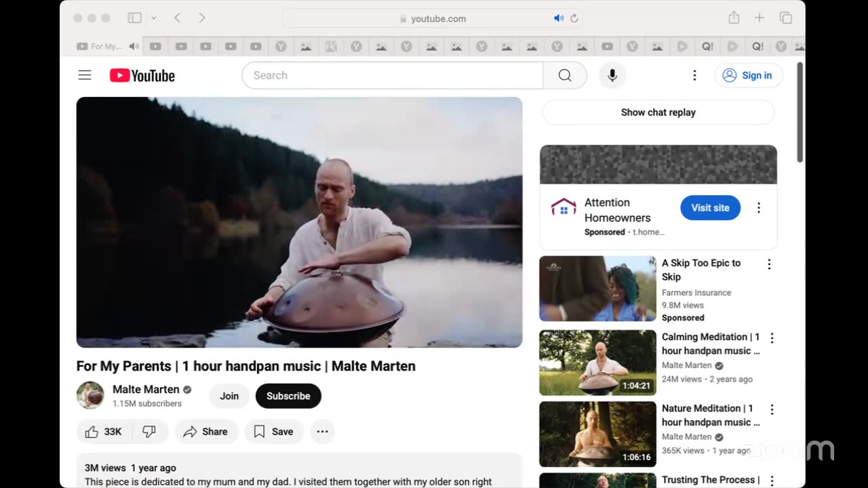The height and width of the screenshot is (488, 868).
Task: Toggle the Safari sidebar
Action: [134, 18]
